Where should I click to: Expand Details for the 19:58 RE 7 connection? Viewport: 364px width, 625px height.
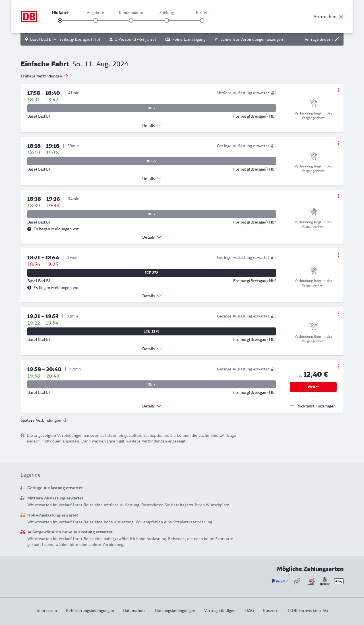152,406
